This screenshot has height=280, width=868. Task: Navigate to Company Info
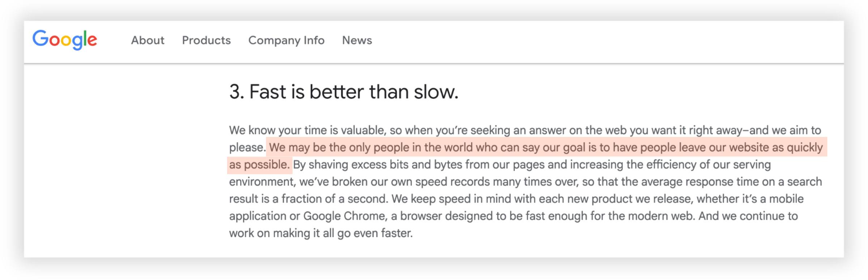pos(286,40)
